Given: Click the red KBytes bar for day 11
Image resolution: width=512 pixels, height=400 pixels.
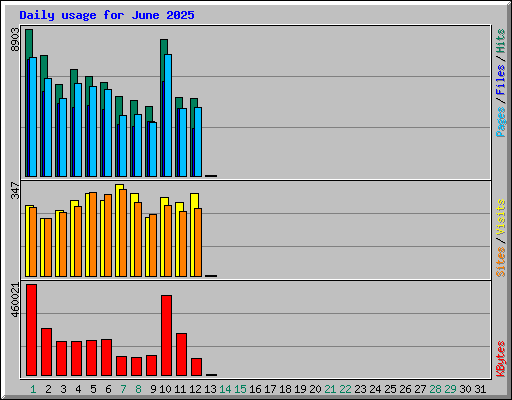Looking at the screenshot, I should pyautogui.click(x=182, y=354).
